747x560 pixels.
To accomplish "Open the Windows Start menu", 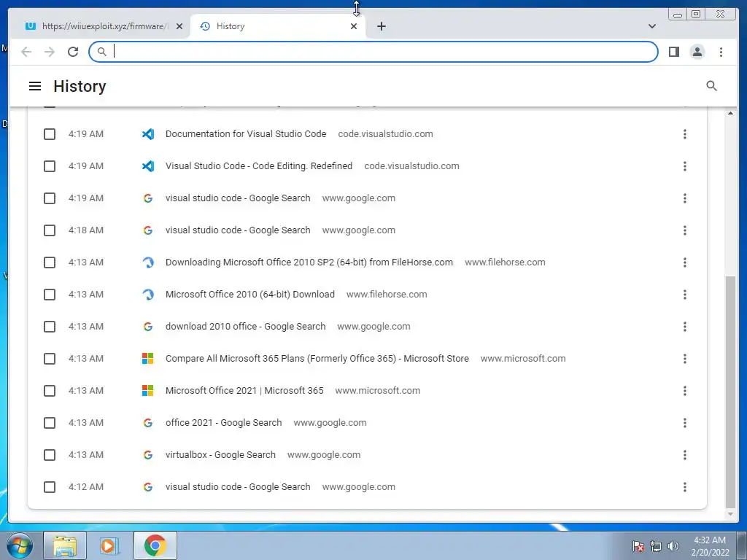I will click(x=20, y=545).
